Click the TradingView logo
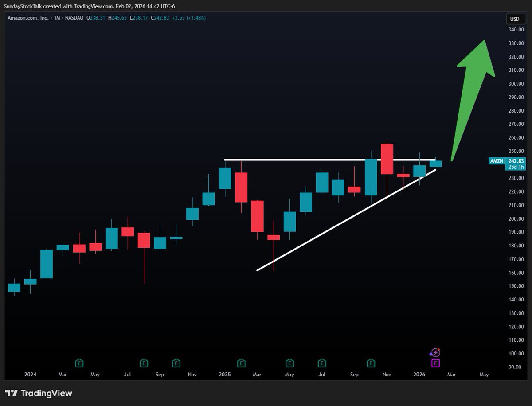Screen dimensions: 532x406 (39, 393)
